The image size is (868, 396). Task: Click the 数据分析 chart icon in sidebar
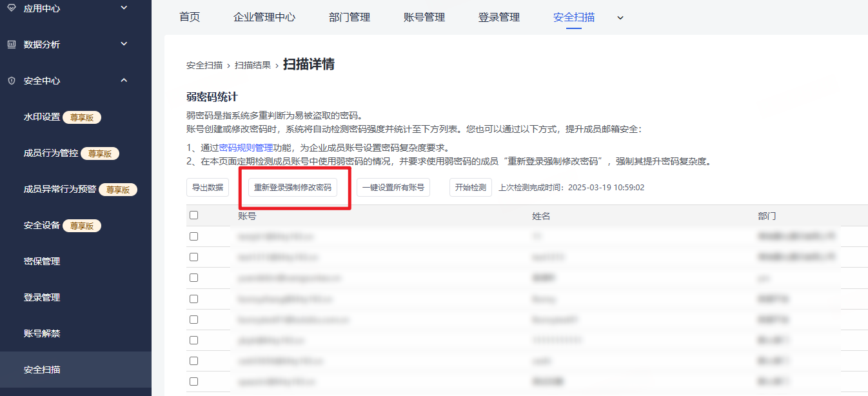coord(11,45)
